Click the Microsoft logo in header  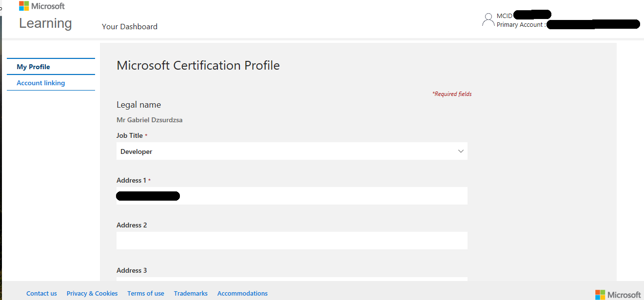click(x=42, y=6)
